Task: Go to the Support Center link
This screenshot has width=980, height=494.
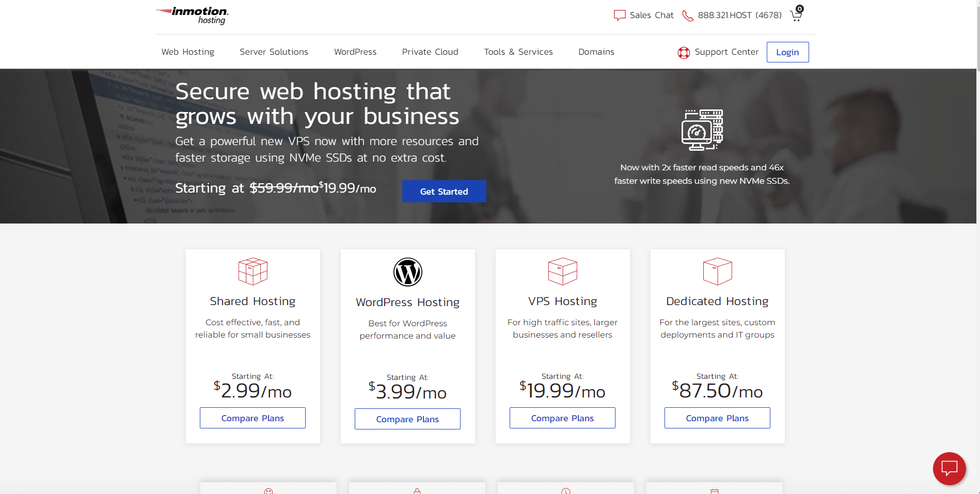Action: [726, 52]
